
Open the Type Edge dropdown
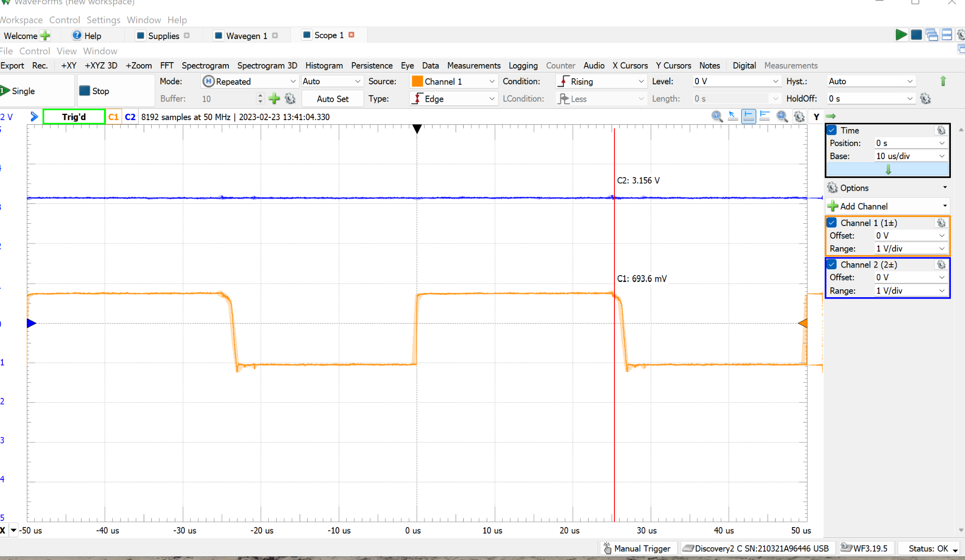pyautogui.click(x=453, y=99)
